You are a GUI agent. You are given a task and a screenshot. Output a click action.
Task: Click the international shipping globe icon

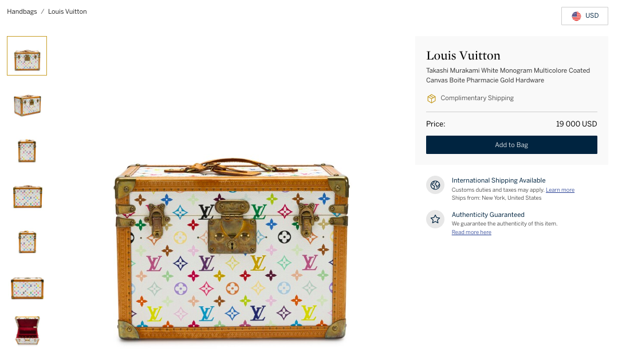click(435, 185)
